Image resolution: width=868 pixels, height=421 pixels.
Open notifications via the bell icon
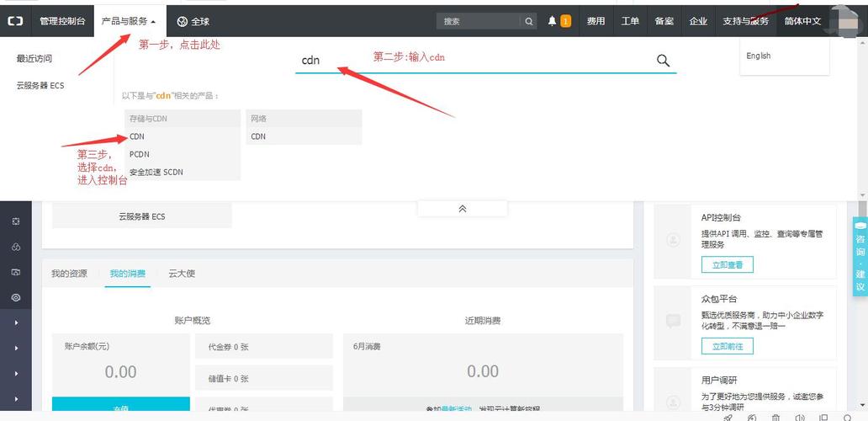pos(552,21)
